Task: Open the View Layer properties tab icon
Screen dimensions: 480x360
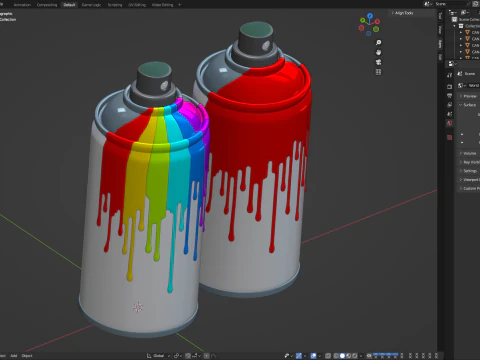Action: point(449,105)
